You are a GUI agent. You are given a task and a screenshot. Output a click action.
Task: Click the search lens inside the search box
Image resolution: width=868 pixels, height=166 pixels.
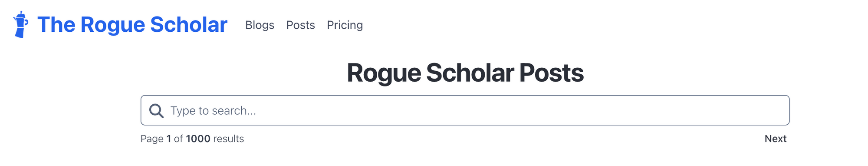click(156, 111)
